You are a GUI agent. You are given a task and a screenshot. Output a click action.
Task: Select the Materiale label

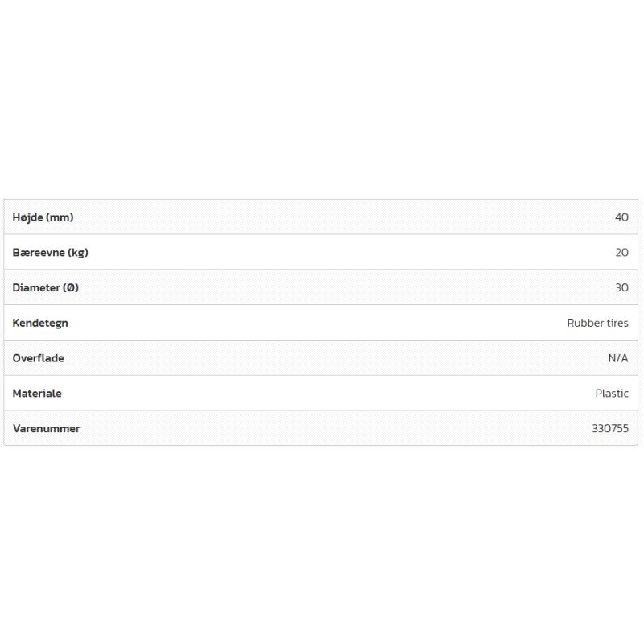[x=37, y=394]
